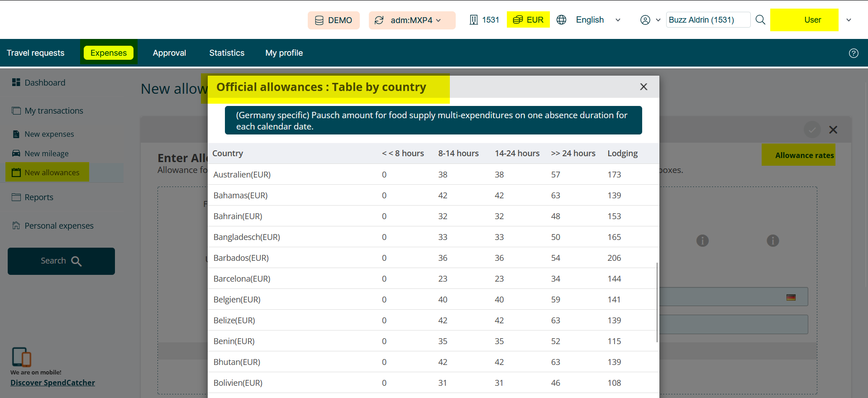This screenshot has height=398, width=868.
Task: Click the German flag icon in field
Action: pos(791,297)
